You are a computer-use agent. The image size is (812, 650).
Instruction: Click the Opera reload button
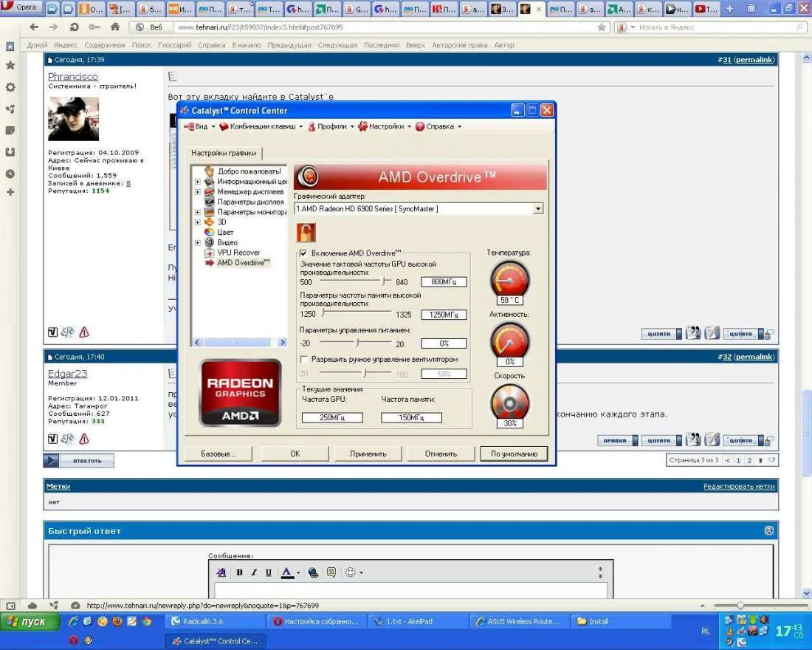(x=74, y=27)
